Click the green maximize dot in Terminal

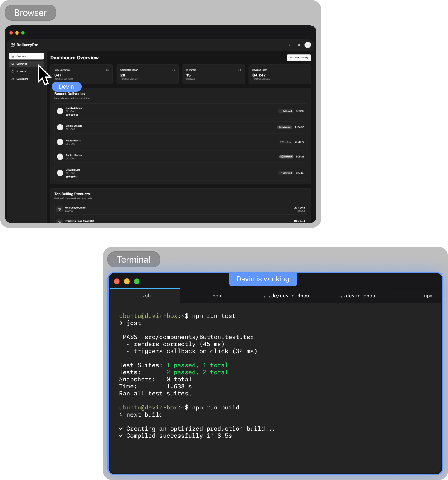pos(137,281)
